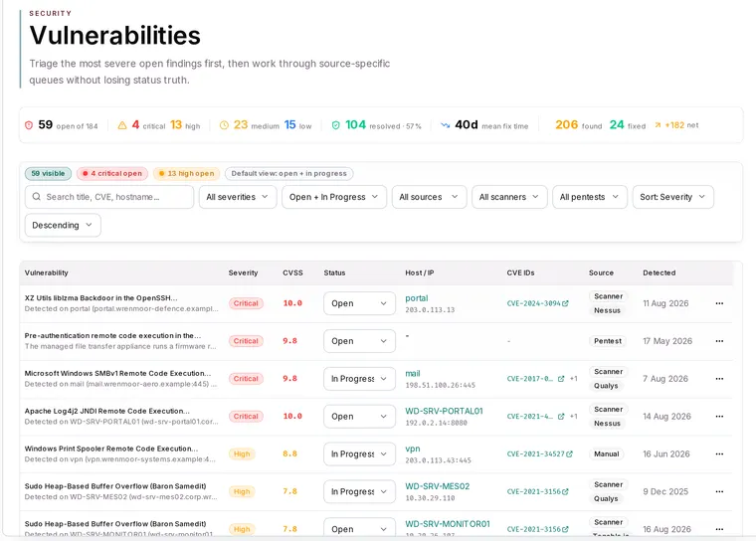The height and width of the screenshot is (541, 756).
Task: Change status dropdown for WD-SRV-MES02 row
Action: click(x=360, y=491)
